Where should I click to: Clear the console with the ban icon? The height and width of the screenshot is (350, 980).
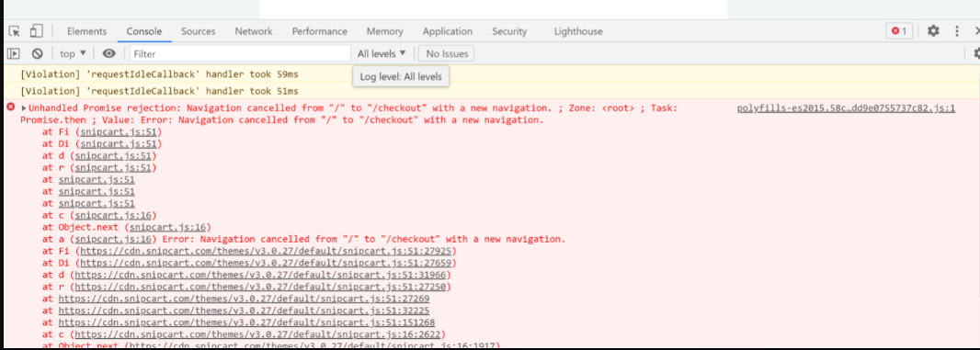pyautogui.click(x=38, y=54)
